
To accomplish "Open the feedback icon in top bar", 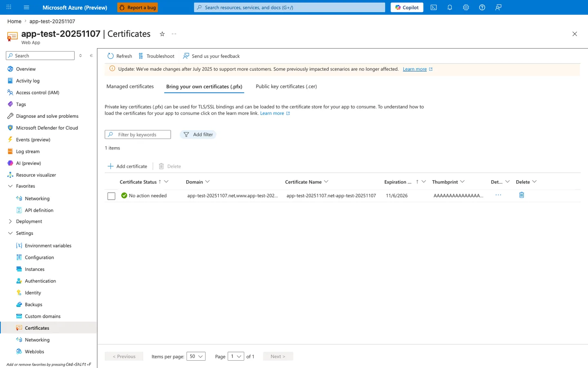I will (498, 7).
